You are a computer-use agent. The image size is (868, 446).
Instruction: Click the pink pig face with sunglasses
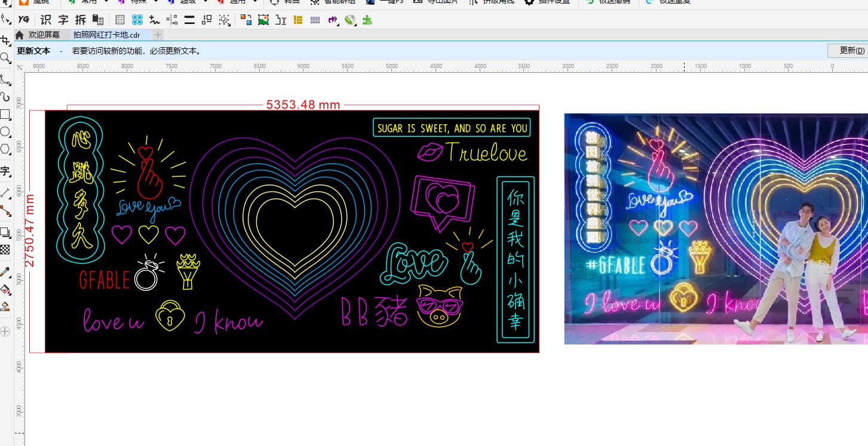point(440,305)
